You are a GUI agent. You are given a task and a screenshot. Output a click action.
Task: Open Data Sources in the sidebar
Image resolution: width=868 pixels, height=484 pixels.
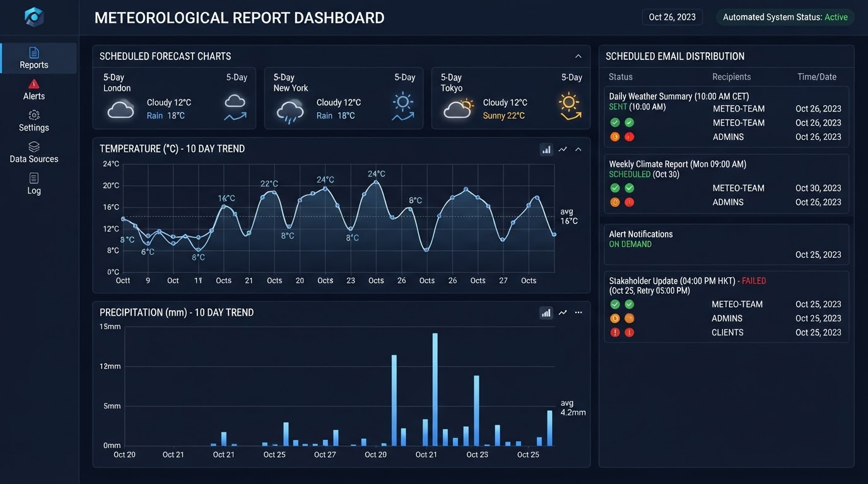(34, 153)
